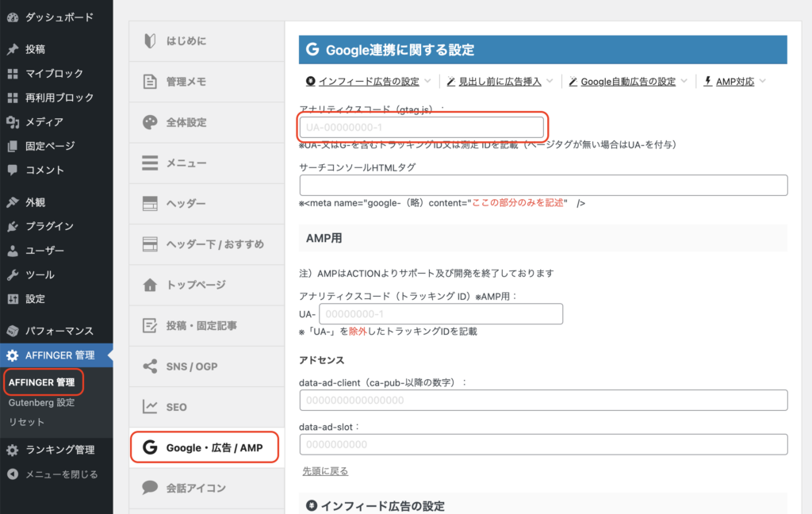Click the AMP用 section heading

324,238
